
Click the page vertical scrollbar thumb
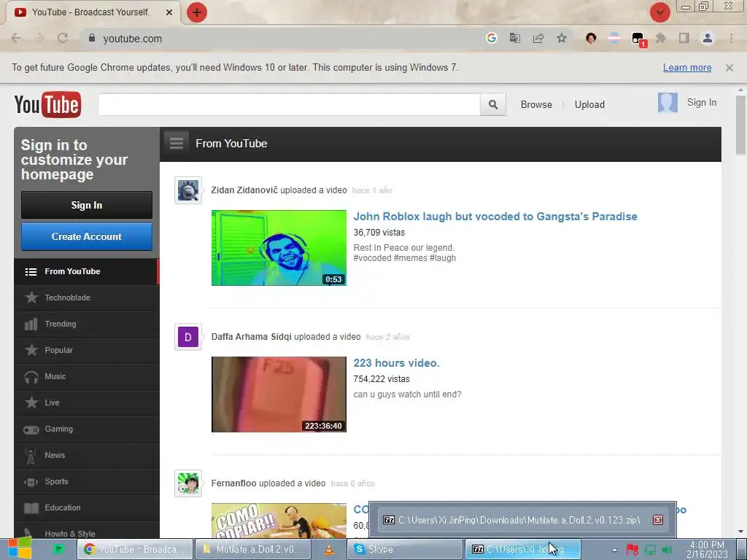click(x=740, y=125)
